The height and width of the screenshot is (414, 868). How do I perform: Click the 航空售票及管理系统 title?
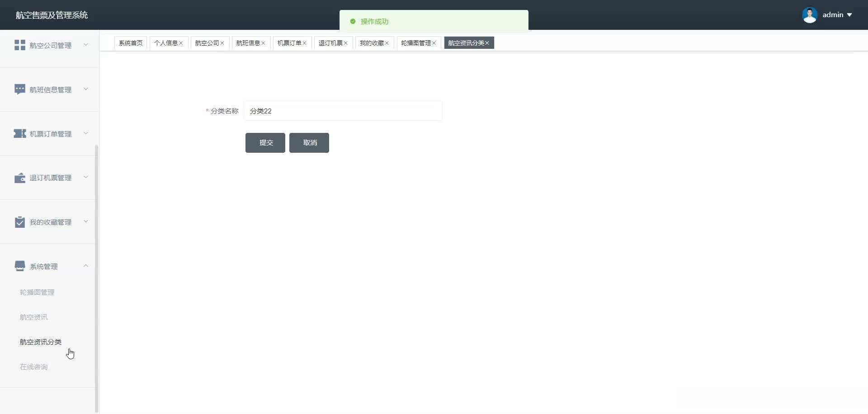click(52, 15)
